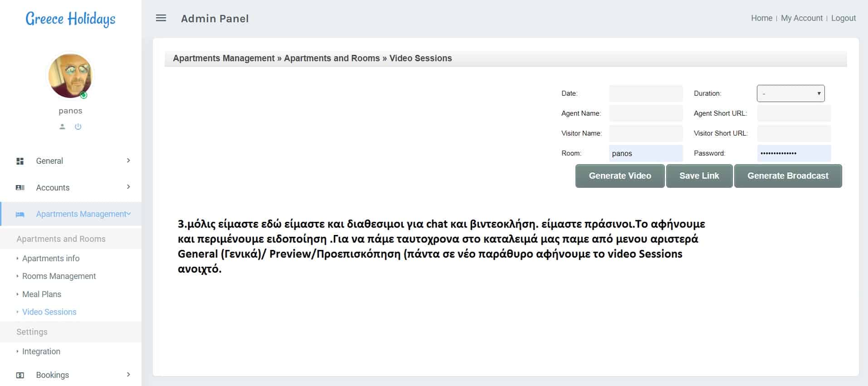
Task: Click the Apartments Management bed icon
Action: pos(20,214)
